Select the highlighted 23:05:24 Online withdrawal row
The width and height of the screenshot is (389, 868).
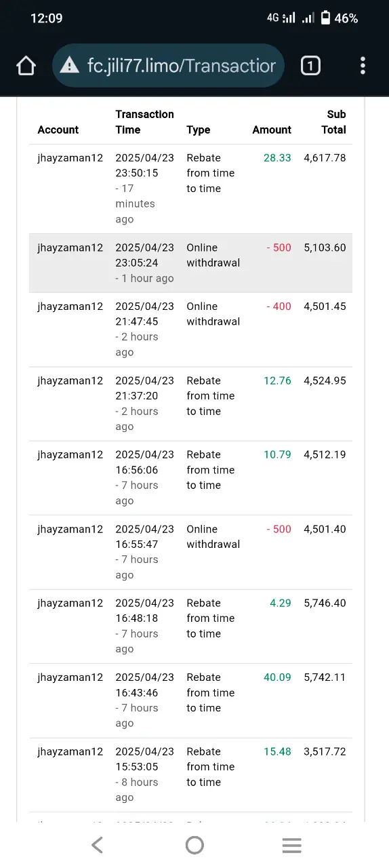pos(190,263)
